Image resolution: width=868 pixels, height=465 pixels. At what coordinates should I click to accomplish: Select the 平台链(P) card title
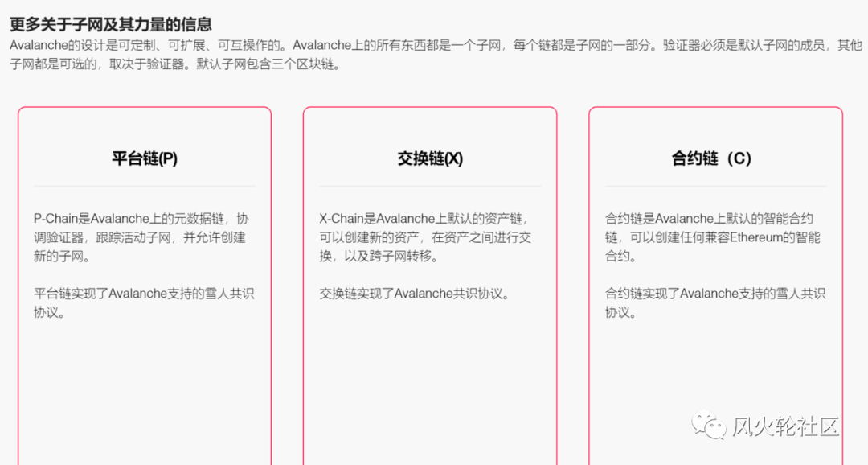143,158
